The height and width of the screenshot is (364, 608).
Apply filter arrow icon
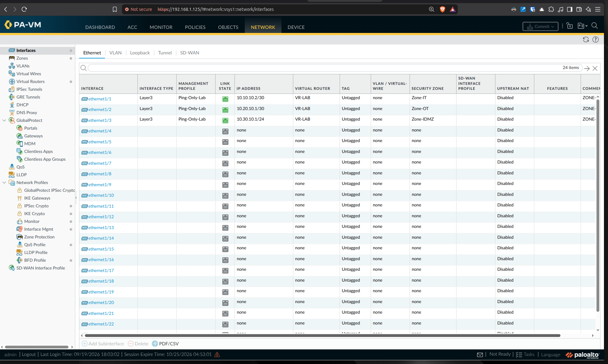587,68
